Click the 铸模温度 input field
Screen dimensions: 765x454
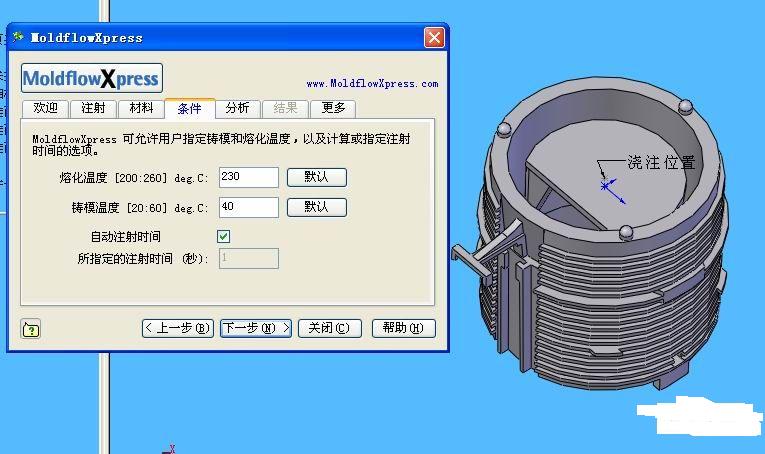pyautogui.click(x=249, y=207)
